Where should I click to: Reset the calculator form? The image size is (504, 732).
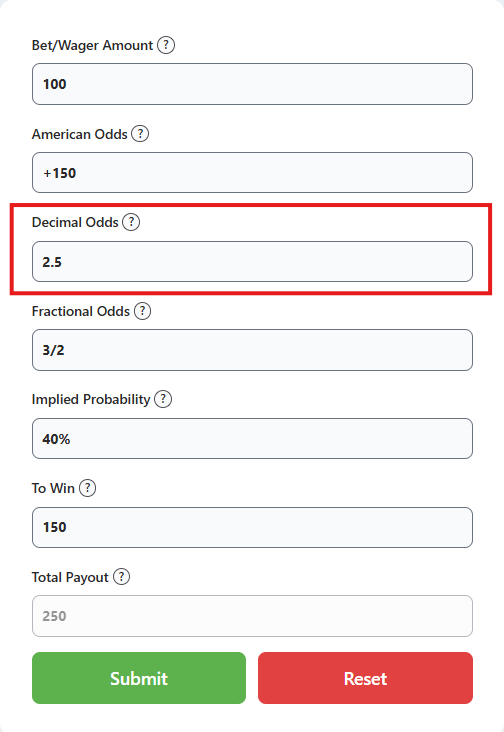pyautogui.click(x=365, y=678)
